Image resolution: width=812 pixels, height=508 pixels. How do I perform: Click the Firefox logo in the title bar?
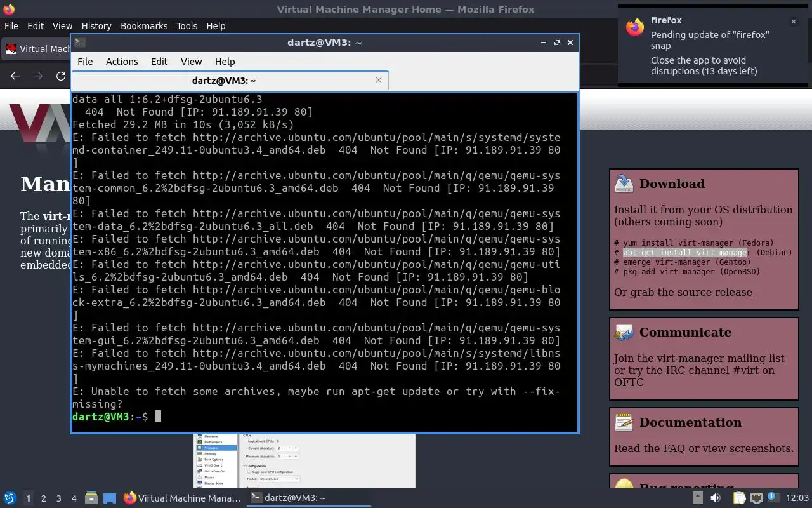pyautogui.click(x=8, y=10)
